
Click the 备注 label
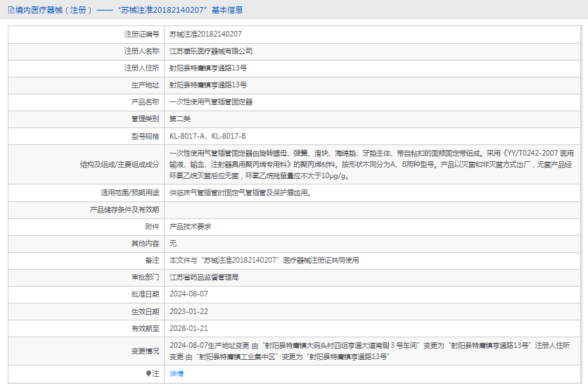(152, 261)
